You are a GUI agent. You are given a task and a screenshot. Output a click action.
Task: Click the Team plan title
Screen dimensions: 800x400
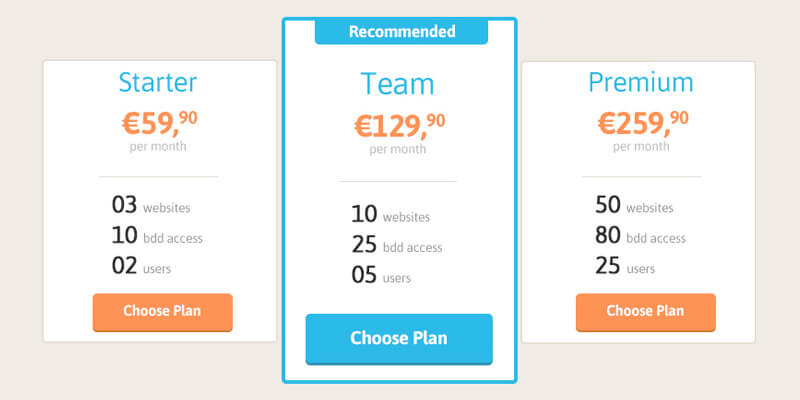click(x=398, y=84)
